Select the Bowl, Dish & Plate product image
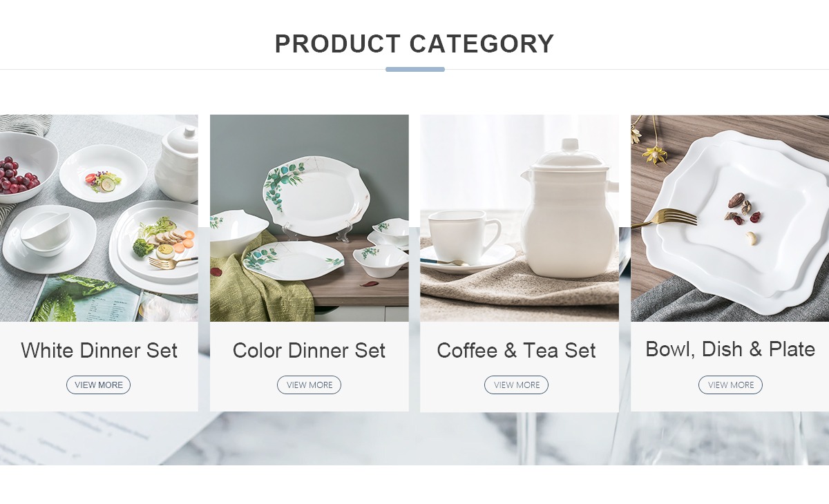The height and width of the screenshot is (504, 829). [730, 218]
